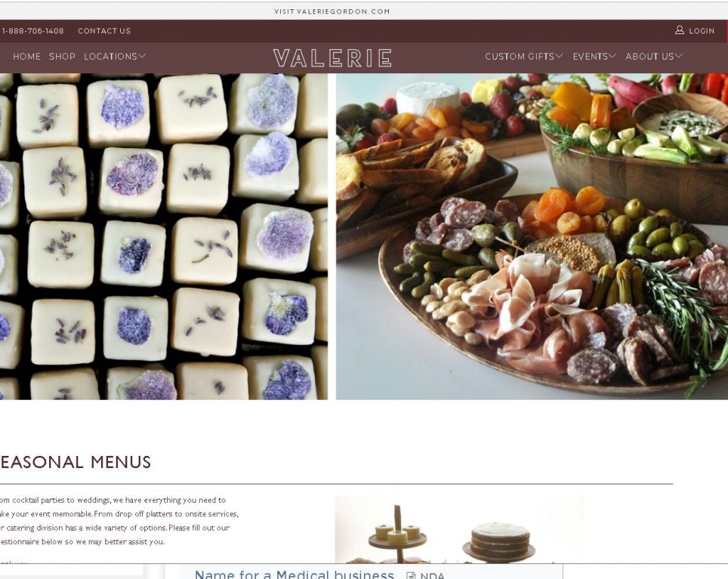
Task: Click the phone number 1-888-706-1408
Action: click(x=33, y=31)
